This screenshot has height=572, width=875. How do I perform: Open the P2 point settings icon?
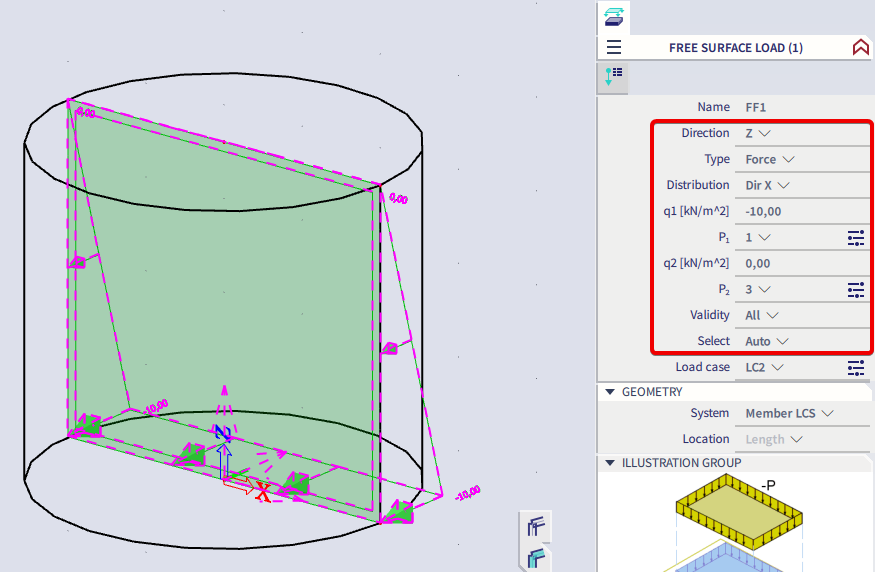pyautogui.click(x=855, y=289)
